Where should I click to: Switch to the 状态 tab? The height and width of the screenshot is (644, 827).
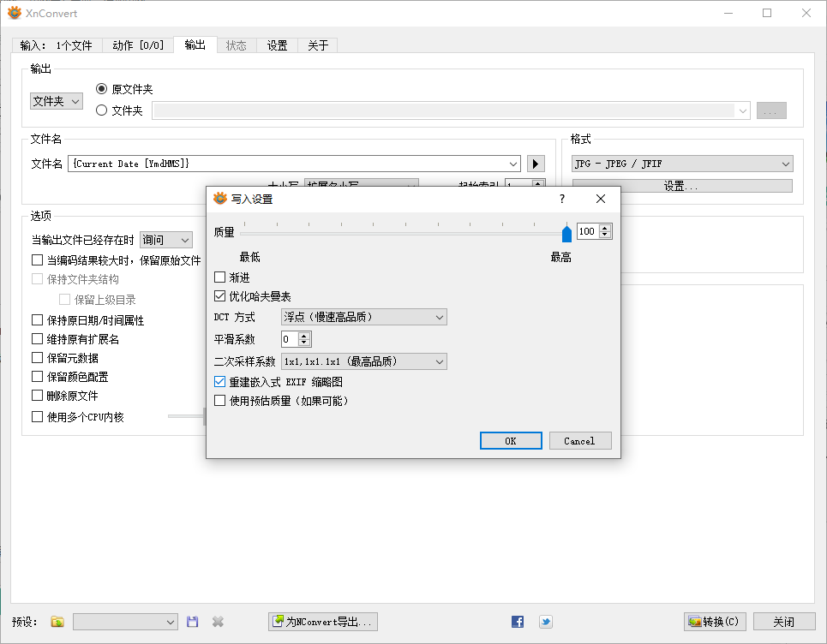coord(237,45)
